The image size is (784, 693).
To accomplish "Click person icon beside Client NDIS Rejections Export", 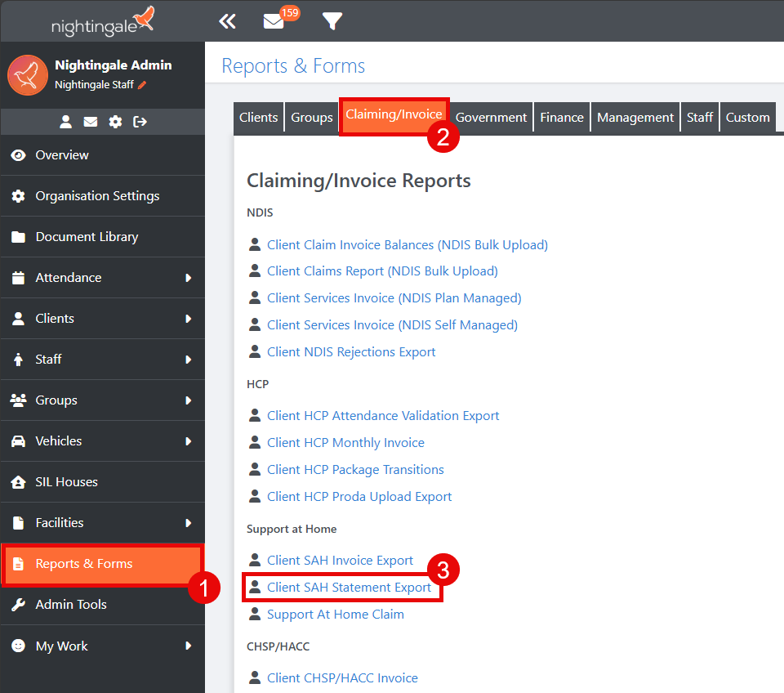I will 255,351.
